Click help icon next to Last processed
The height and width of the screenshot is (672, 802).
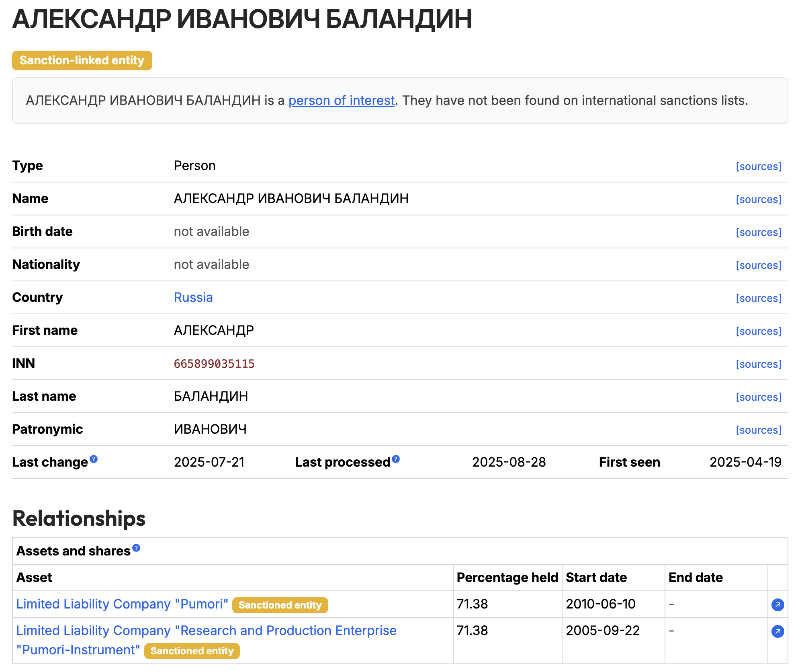click(396, 459)
